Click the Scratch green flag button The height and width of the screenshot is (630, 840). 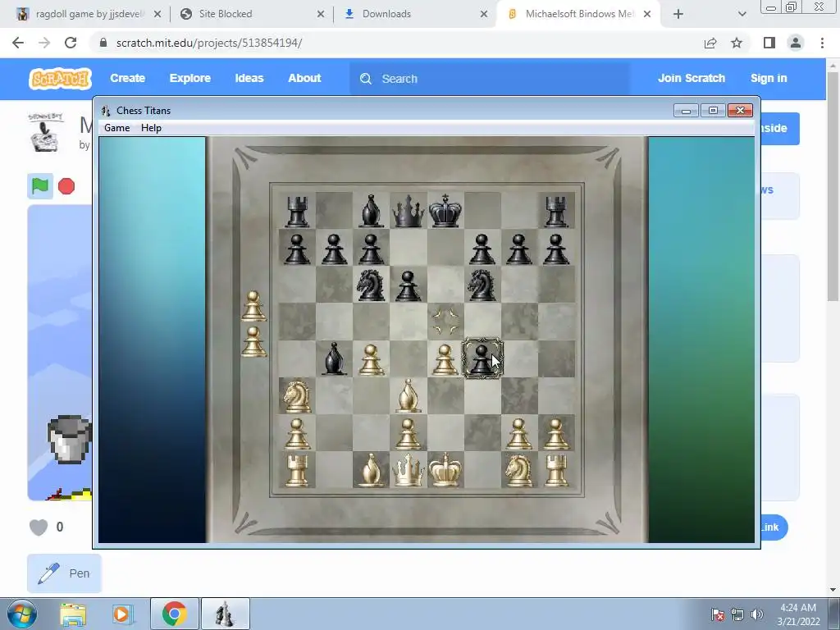40,186
